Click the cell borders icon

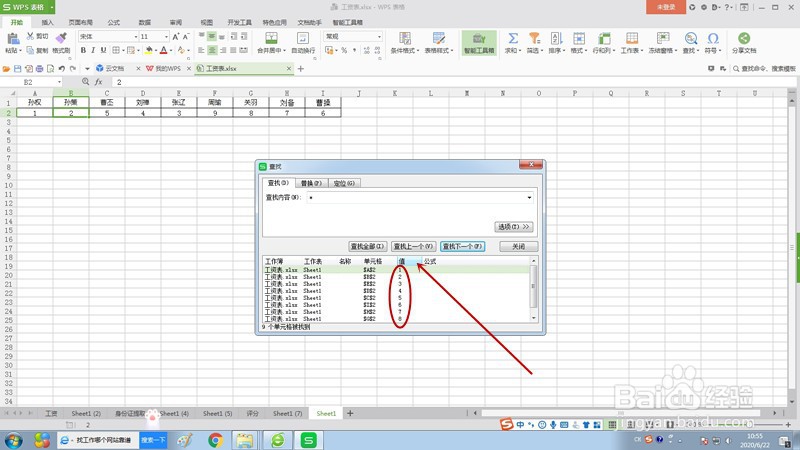pos(116,50)
